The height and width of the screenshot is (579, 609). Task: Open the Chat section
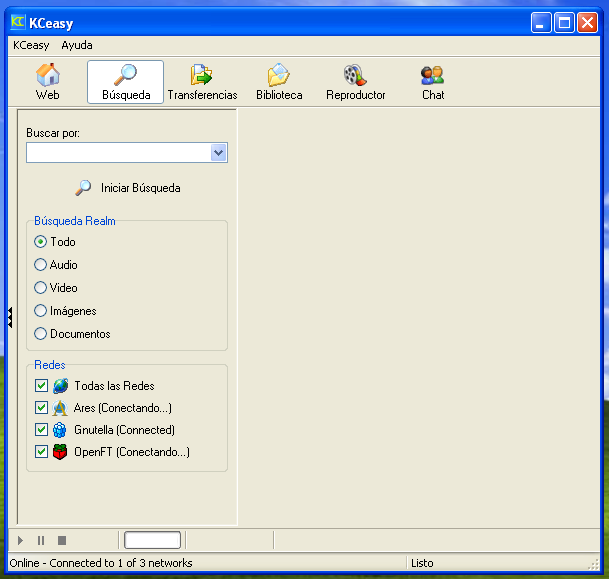point(433,82)
